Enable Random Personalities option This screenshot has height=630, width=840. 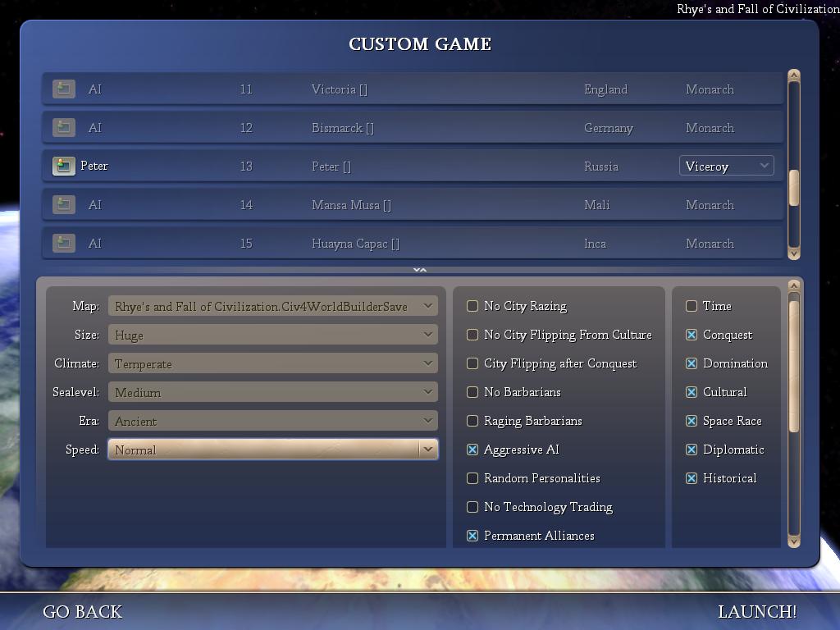[x=472, y=478]
